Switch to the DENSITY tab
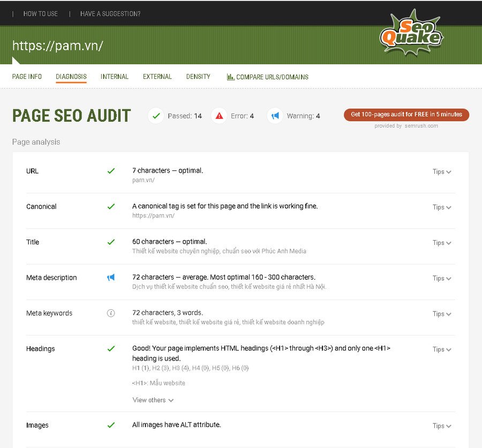 (198, 77)
